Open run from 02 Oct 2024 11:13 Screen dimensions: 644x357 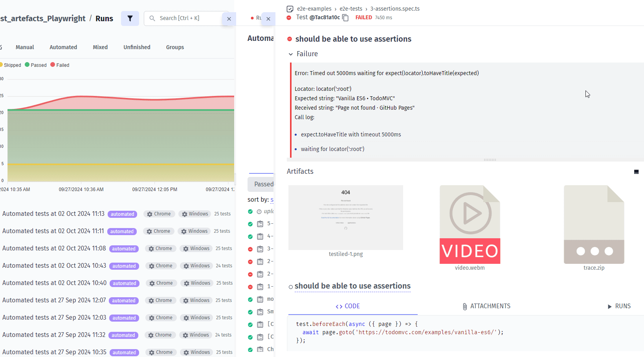[53, 214]
